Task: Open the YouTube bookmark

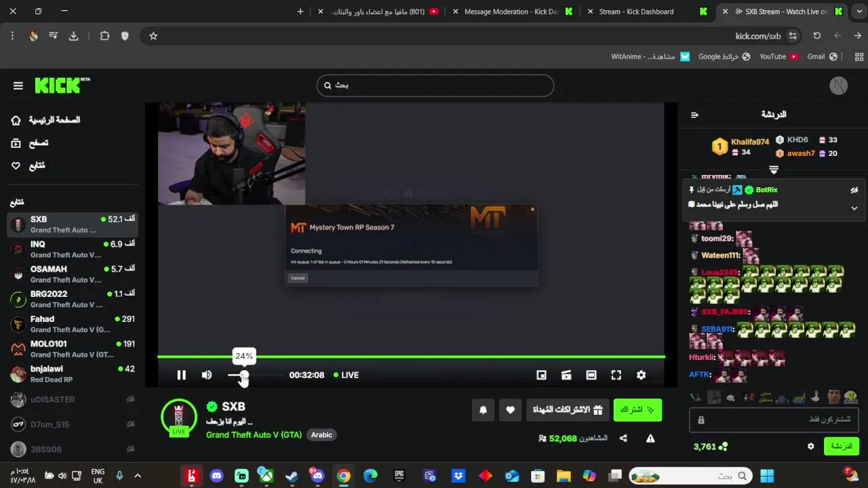Action: click(778, 56)
